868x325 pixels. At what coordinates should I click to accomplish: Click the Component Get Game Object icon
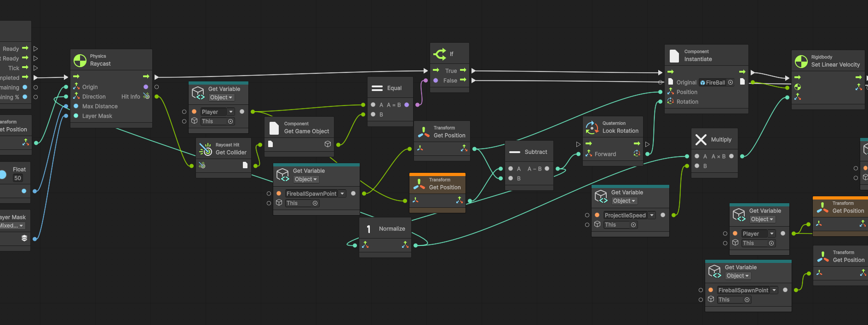coord(274,128)
